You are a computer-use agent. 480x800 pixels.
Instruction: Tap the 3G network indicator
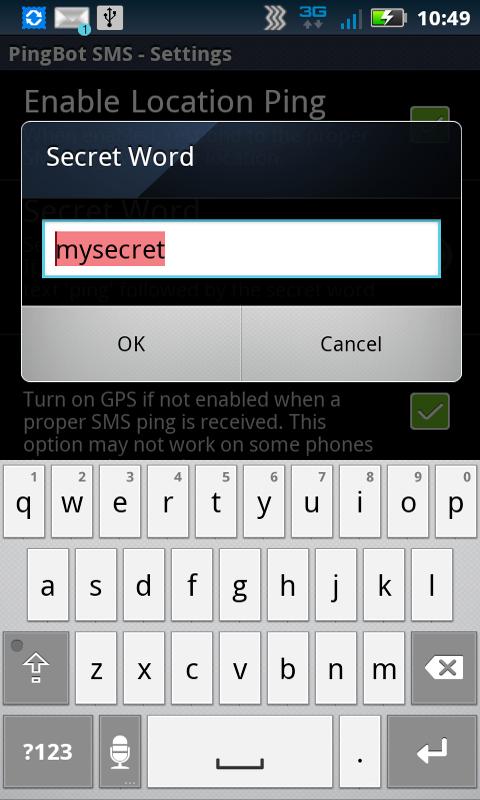pos(313,18)
